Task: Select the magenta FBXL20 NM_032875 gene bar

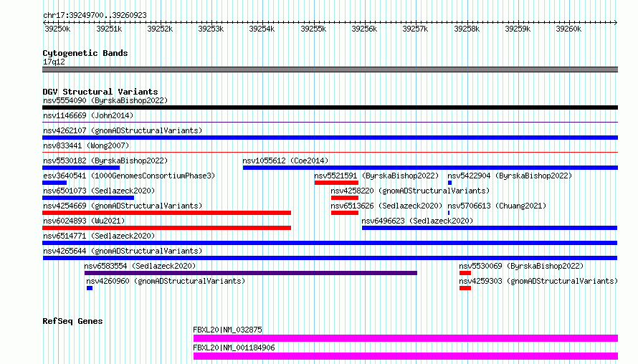Action: (406, 338)
